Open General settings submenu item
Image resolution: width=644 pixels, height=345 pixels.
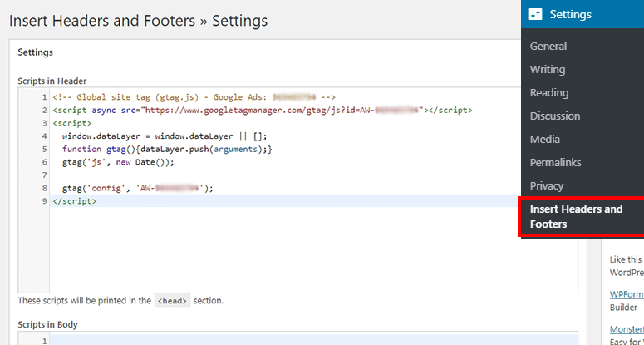coord(548,46)
